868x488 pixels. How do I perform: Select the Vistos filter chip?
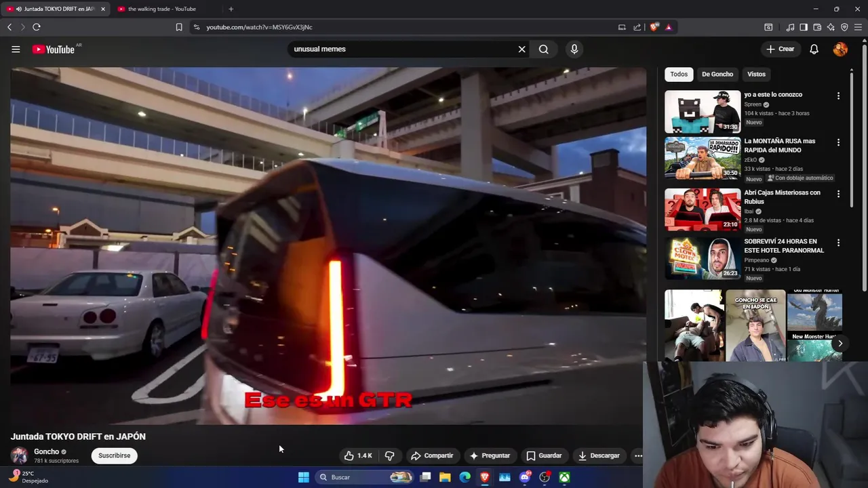(756, 74)
